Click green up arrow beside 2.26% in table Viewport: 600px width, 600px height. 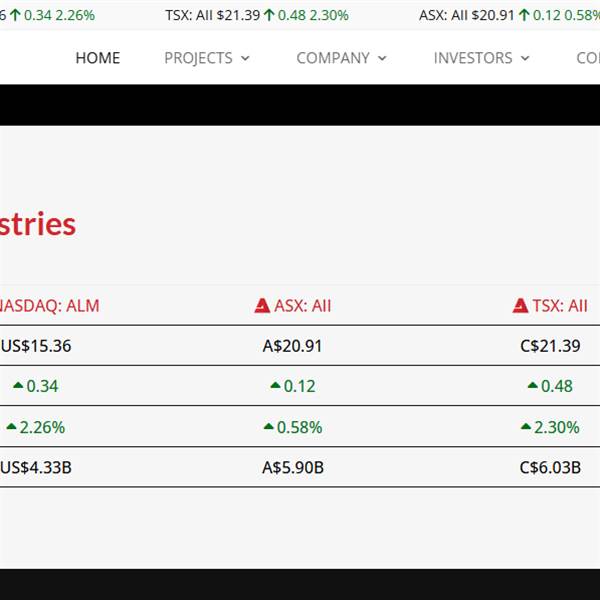click(x=11, y=427)
